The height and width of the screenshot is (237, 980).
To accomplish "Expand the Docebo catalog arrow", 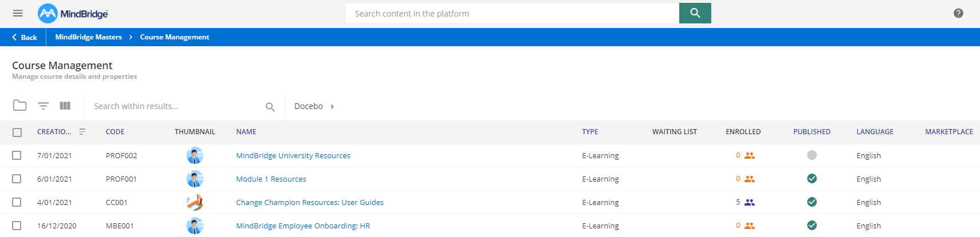I will point(332,106).
